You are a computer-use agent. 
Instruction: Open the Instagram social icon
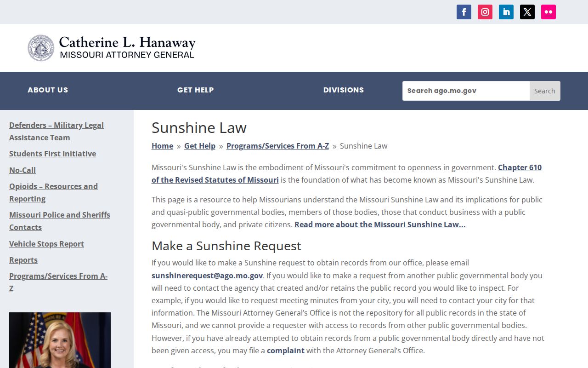tap(485, 12)
